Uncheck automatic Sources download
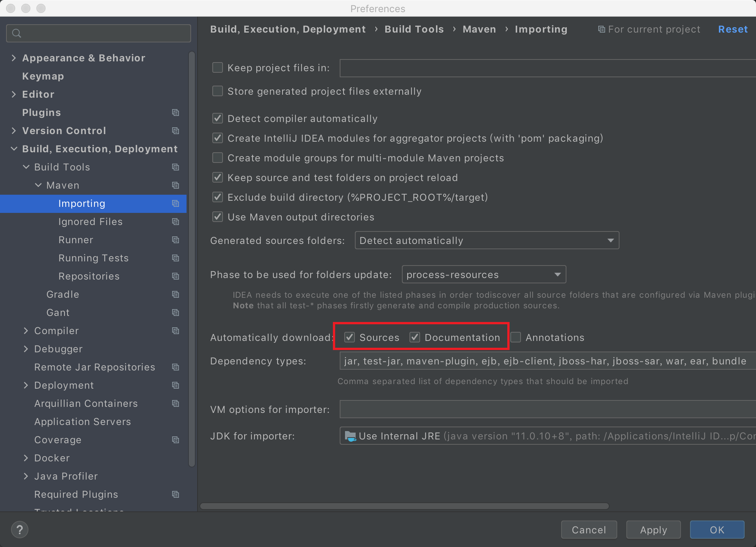This screenshot has height=547, width=756. coord(350,337)
